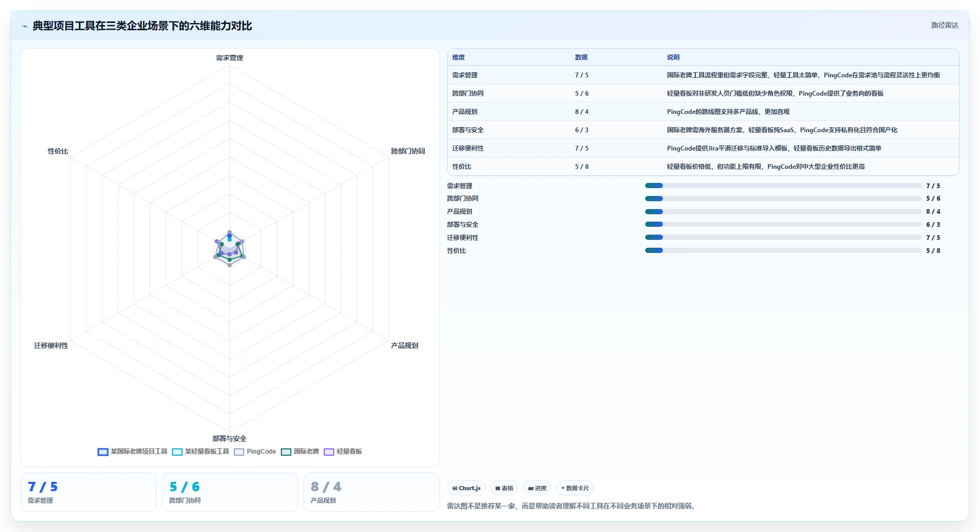Click the 性价比 progress bar

783,250
